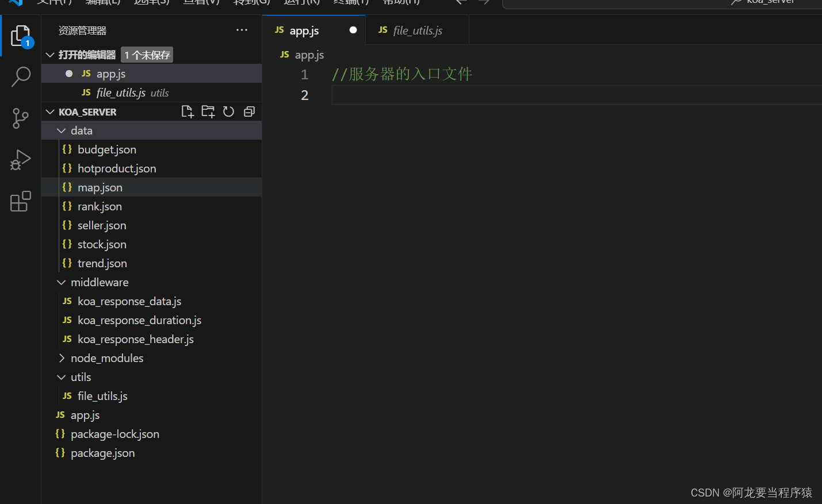Place cursor on editor line 2

[576, 95]
